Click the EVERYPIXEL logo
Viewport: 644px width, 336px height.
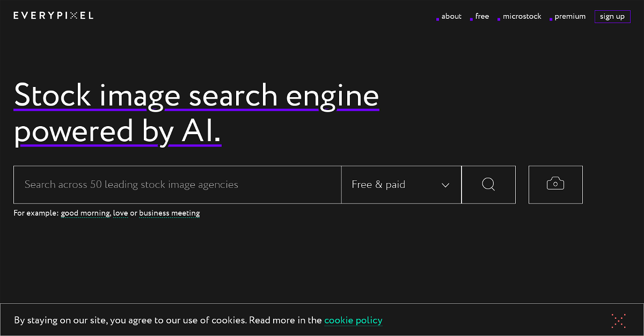tap(54, 16)
